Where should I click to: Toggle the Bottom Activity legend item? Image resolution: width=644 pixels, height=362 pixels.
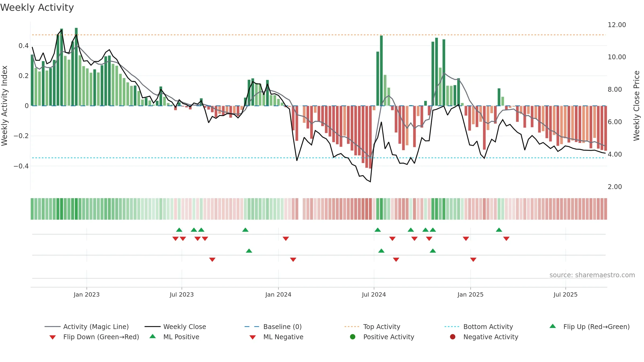click(x=479, y=327)
